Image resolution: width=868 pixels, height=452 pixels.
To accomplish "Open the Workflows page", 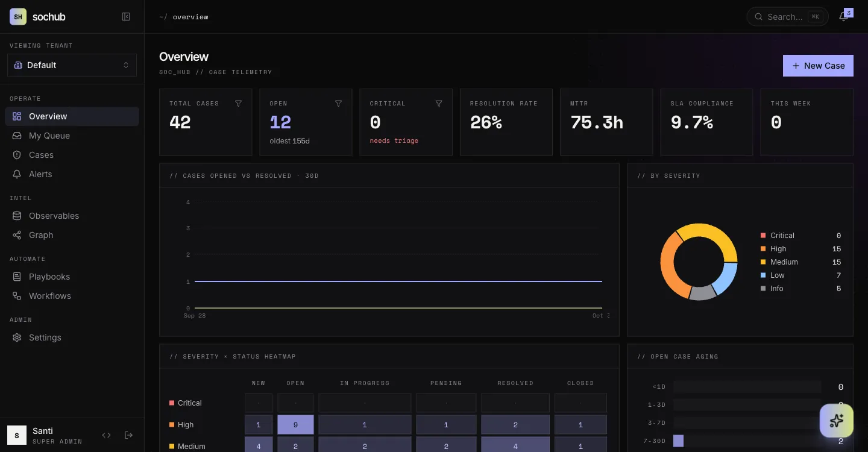I will pyautogui.click(x=72, y=296).
